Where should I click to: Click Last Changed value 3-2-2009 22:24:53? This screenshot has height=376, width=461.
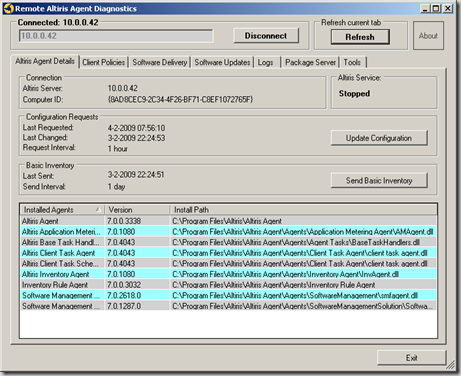tap(136, 138)
